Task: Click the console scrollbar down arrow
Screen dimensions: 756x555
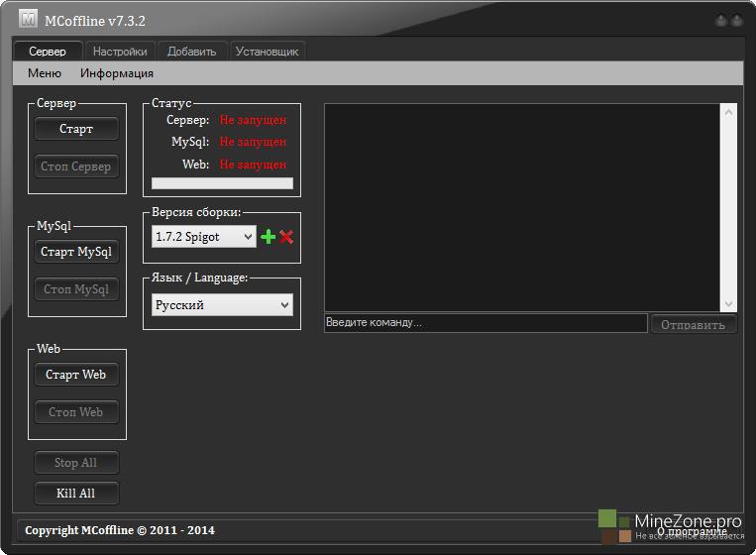Action: (x=729, y=304)
